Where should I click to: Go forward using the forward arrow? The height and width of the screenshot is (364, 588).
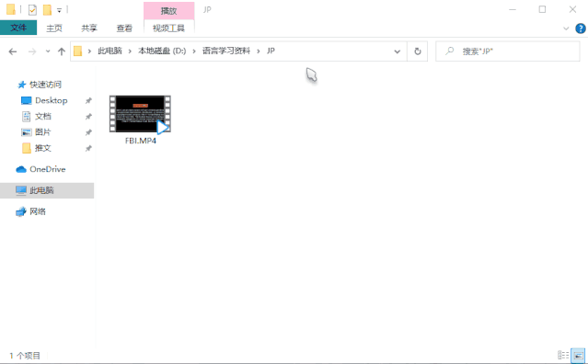[x=32, y=51]
